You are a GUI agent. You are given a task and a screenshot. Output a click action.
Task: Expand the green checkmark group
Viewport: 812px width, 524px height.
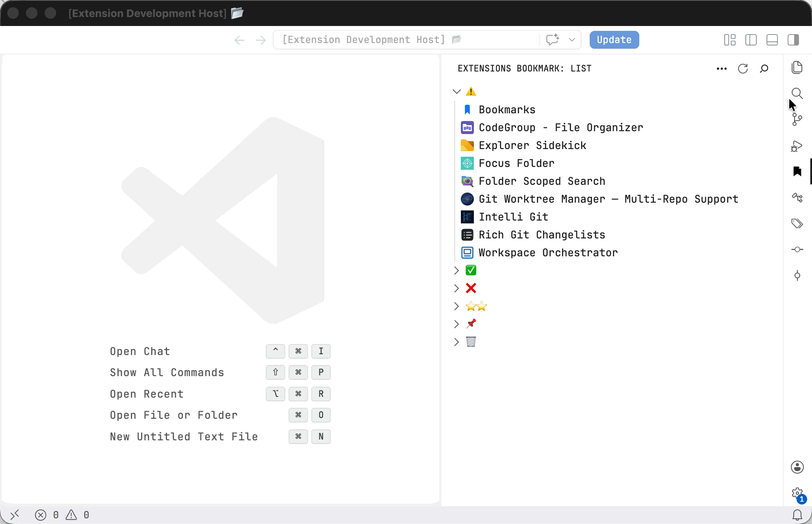click(x=457, y=271)
